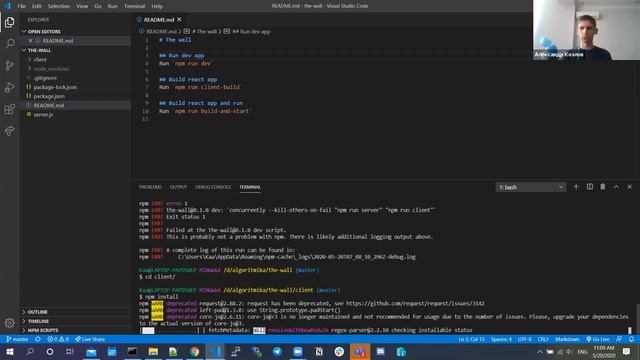Open errors and warnings count in status bar
This screenshot has width=640, height=360.
58,339
